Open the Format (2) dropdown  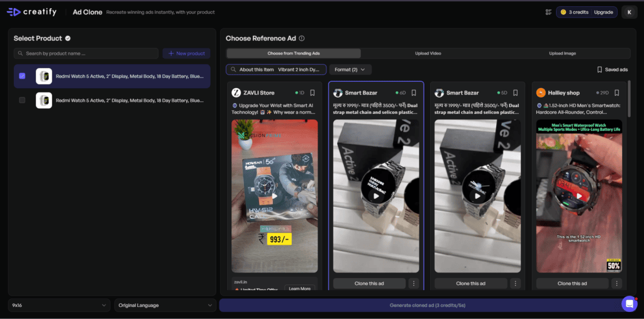(x=350, y=69)
